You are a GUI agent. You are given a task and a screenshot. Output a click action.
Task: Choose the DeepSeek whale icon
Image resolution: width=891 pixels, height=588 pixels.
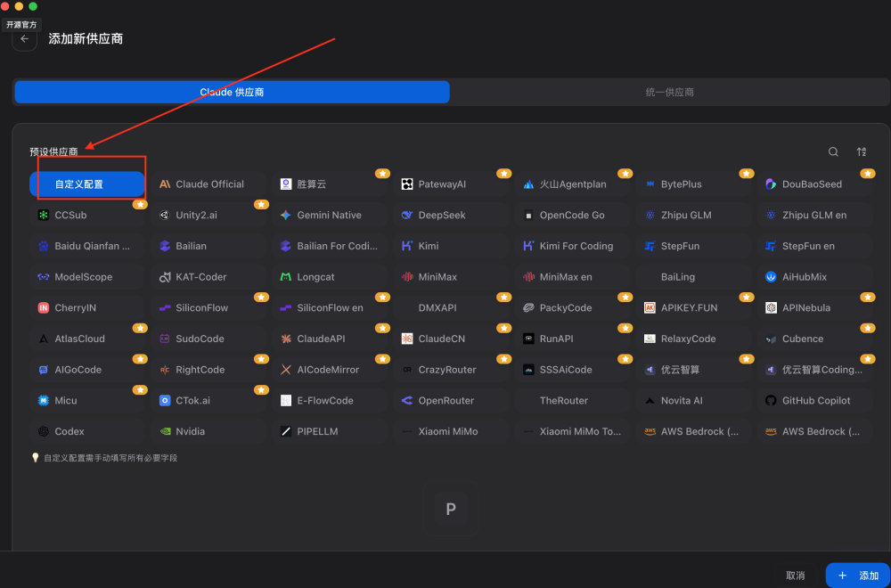[x=407, y=216]
